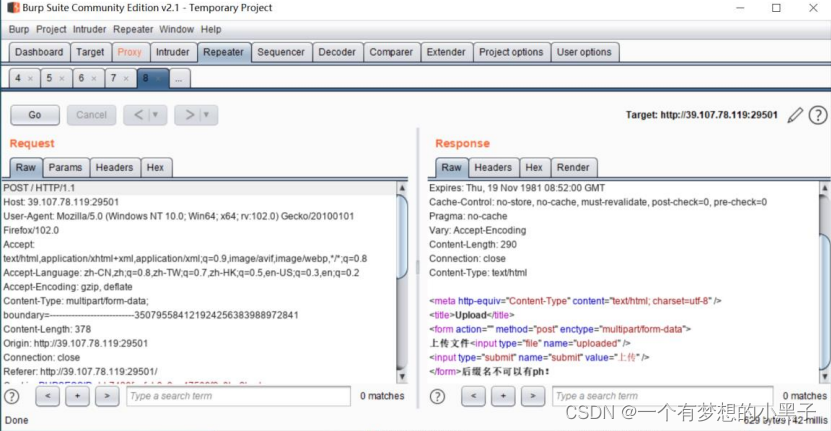Select Repeater tab 4
Screen dimensions: 831x431
pos(18,78)
